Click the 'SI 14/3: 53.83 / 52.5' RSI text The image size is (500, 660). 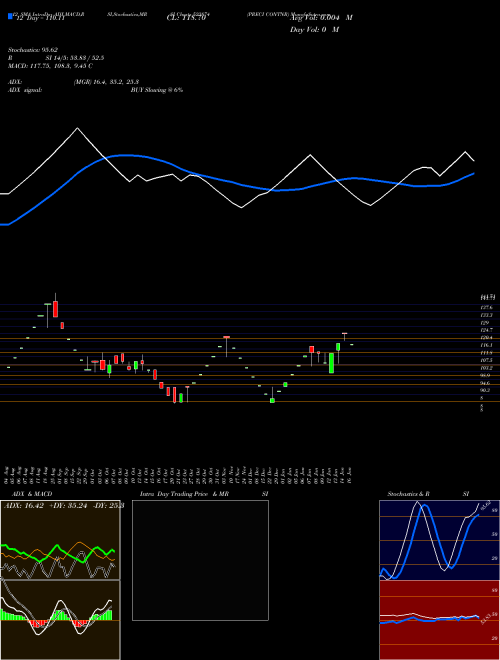pos(75,58)
